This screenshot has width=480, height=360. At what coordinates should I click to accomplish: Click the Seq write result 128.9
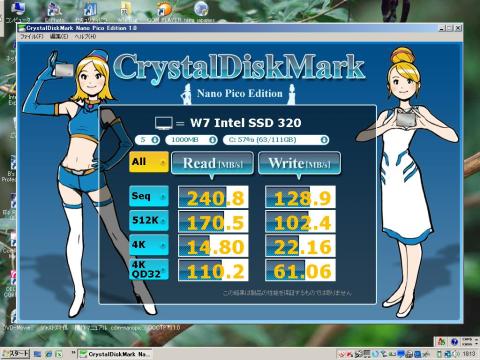[300, 197]
